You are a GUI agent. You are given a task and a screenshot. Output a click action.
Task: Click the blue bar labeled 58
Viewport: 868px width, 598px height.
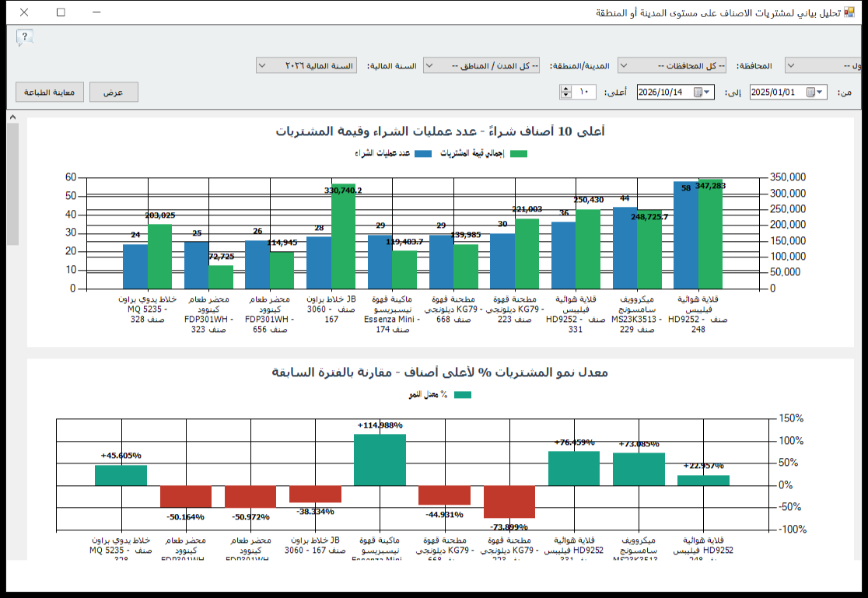tap(685, 236)
